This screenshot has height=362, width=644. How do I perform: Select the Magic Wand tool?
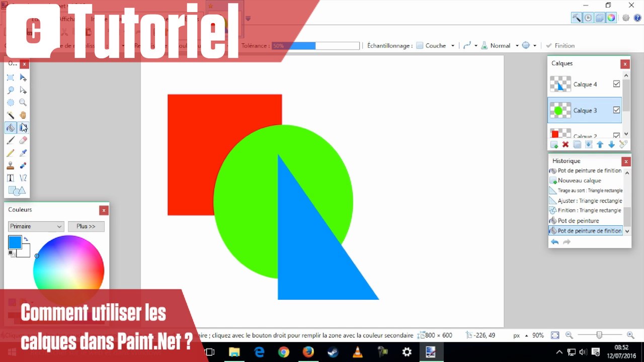point(10,115)
